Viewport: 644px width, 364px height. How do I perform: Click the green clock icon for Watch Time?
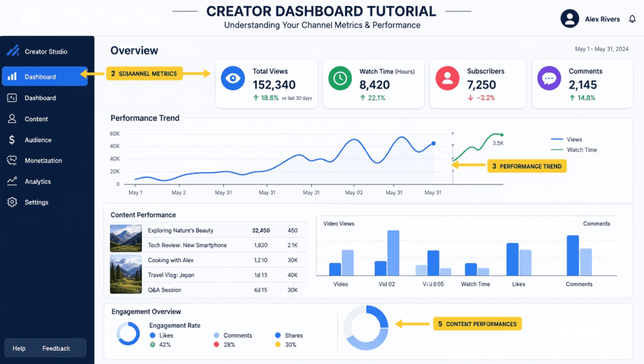(x=340, y=78)
